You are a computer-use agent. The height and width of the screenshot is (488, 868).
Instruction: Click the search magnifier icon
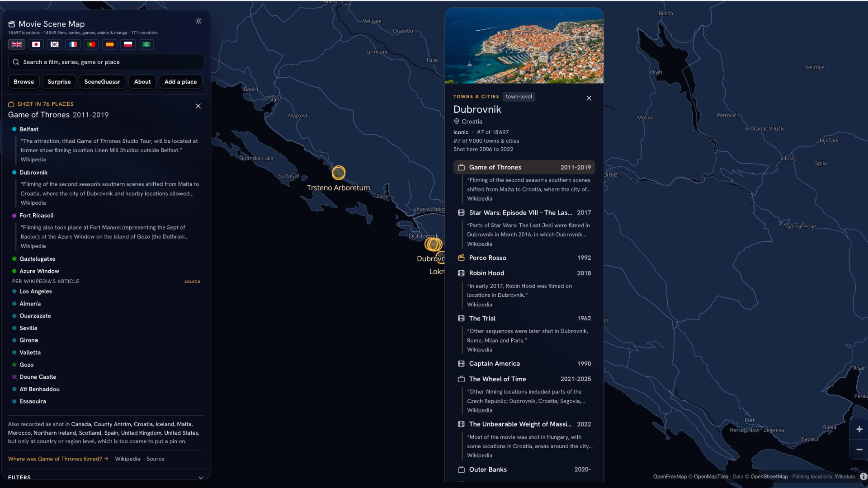pos(16,62)
